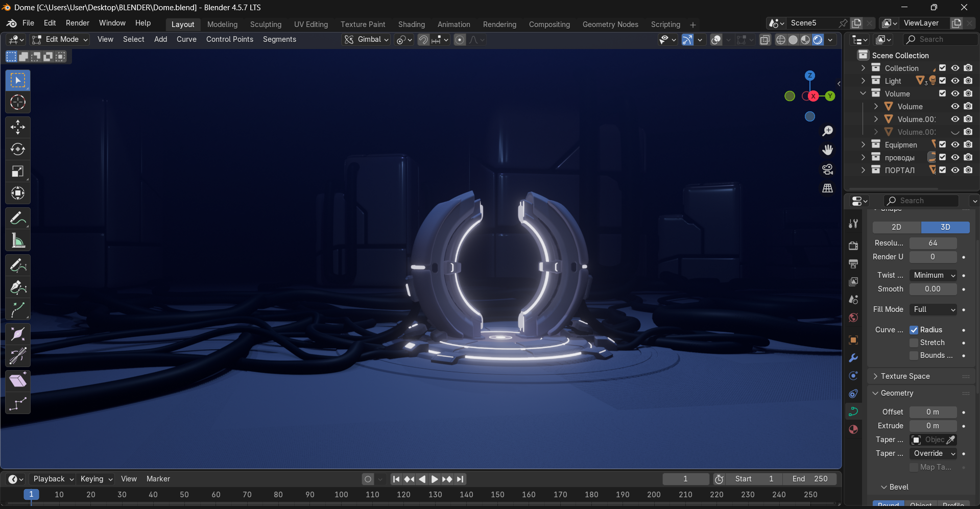Open the Twist Minimum dropdown

[x=933, y=275]
